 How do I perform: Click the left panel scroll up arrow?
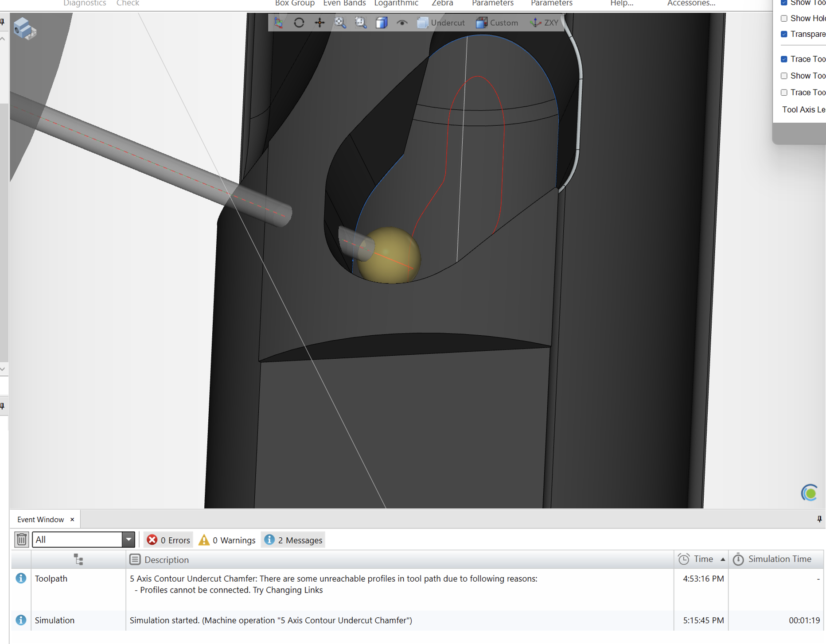point(3,39)
